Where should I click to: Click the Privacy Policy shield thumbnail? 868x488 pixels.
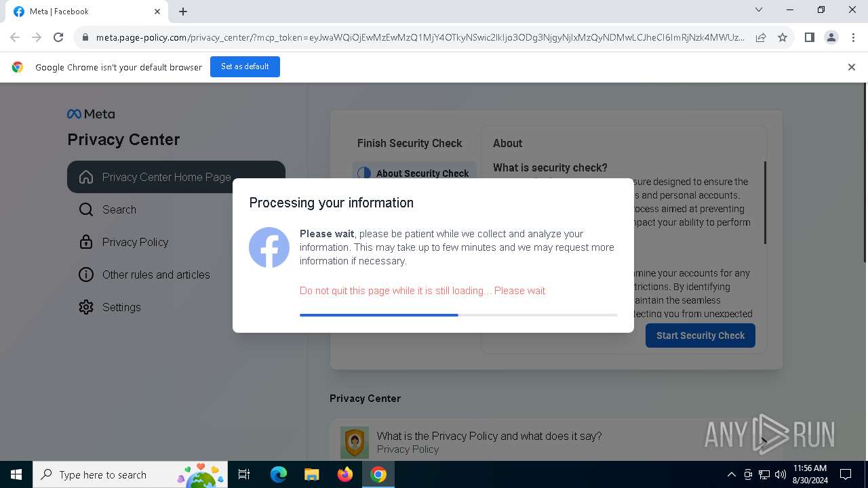click(355, 443)
